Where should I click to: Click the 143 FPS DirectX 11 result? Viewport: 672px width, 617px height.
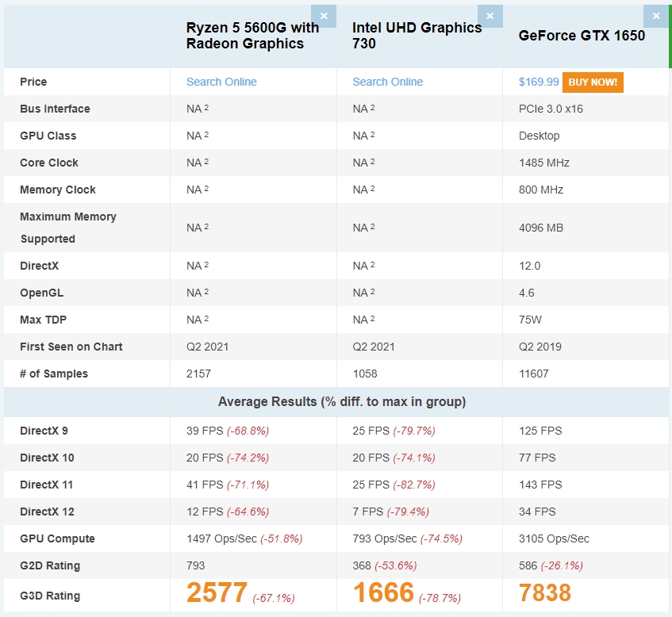tap(540, 485)
